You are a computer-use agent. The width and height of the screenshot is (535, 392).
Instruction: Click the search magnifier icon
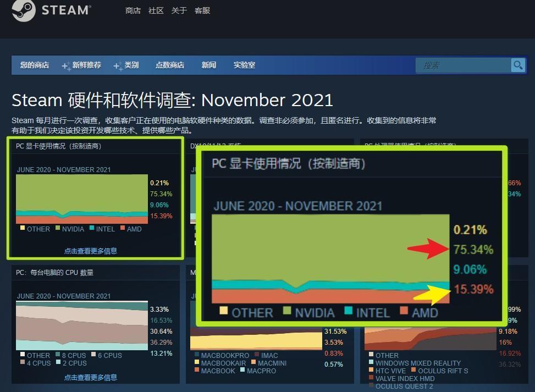[x=518, y=65]
